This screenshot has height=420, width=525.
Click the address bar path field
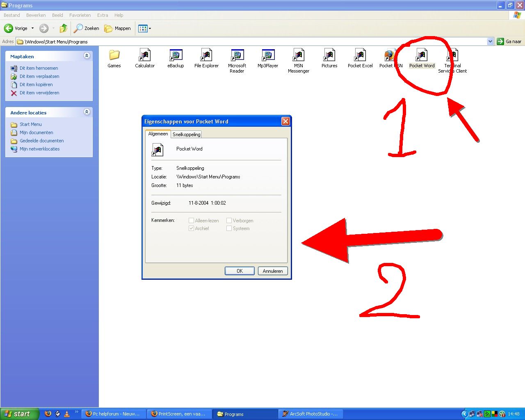[x=254, y=41]
